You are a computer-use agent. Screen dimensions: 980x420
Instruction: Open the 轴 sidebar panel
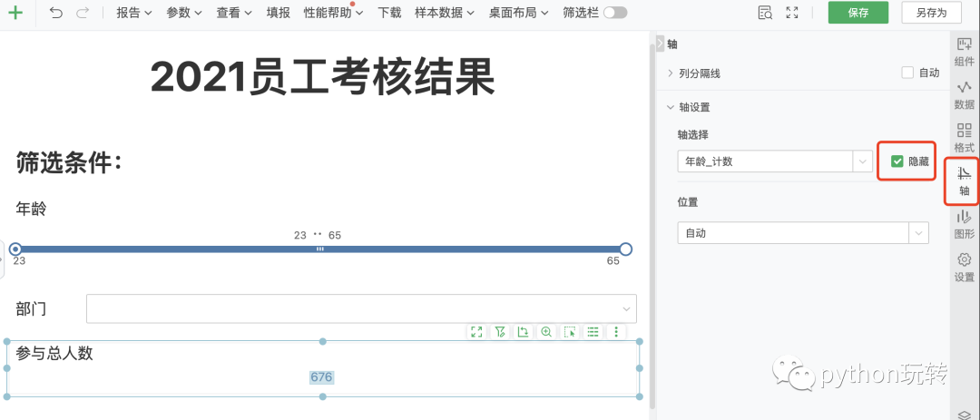pyautogui.click(x=965, y=181)
